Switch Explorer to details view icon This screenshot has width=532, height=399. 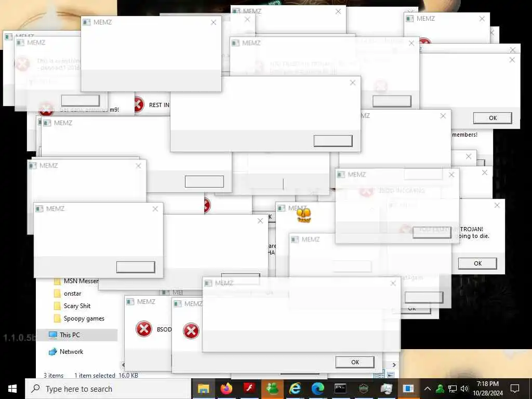378,375
